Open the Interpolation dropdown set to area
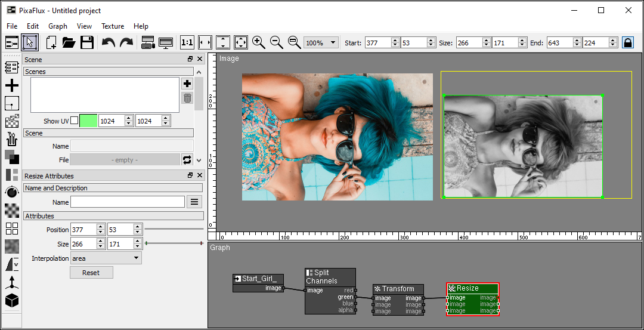 106,258
